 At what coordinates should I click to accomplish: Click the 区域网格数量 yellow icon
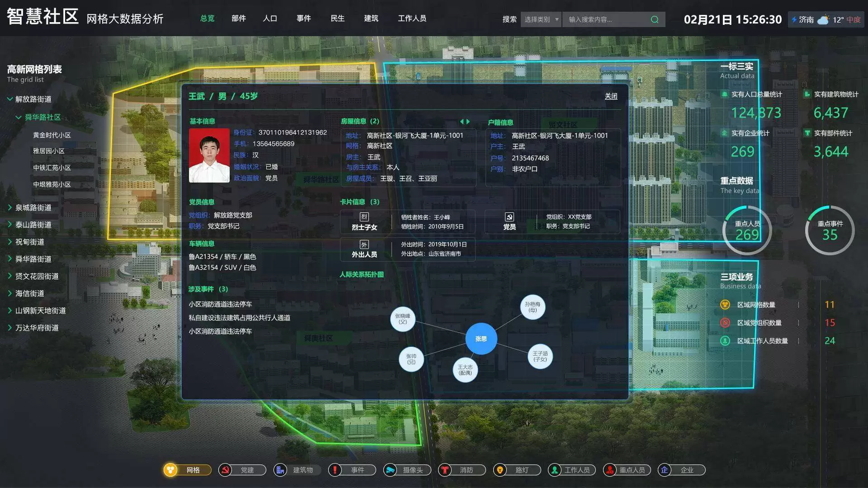(725, 305)
